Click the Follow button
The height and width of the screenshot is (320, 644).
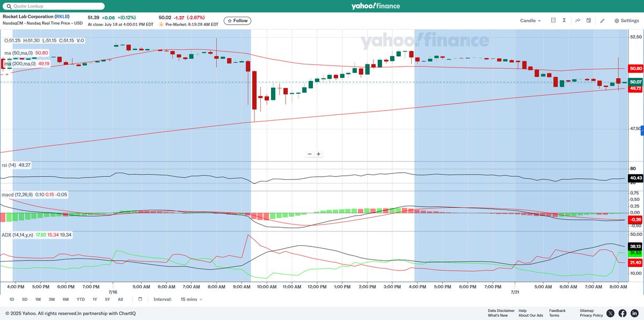(x=237, y=20)
